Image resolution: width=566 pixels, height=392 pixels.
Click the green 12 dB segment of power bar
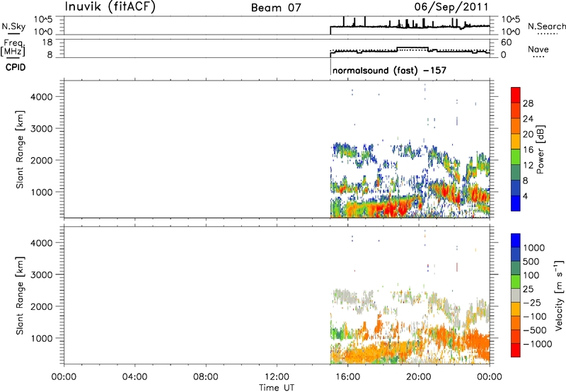[x=516, y=156]
